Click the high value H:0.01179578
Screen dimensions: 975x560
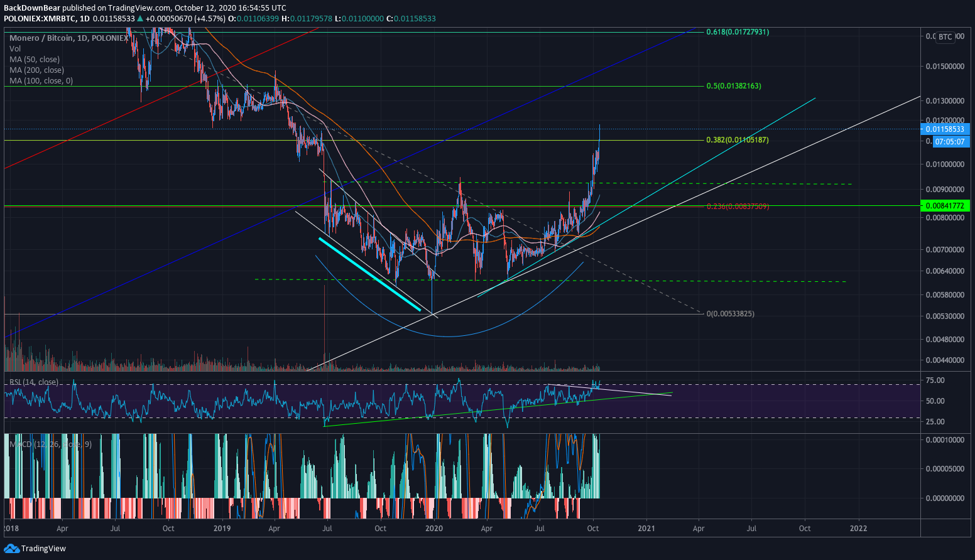click(307, 19)
